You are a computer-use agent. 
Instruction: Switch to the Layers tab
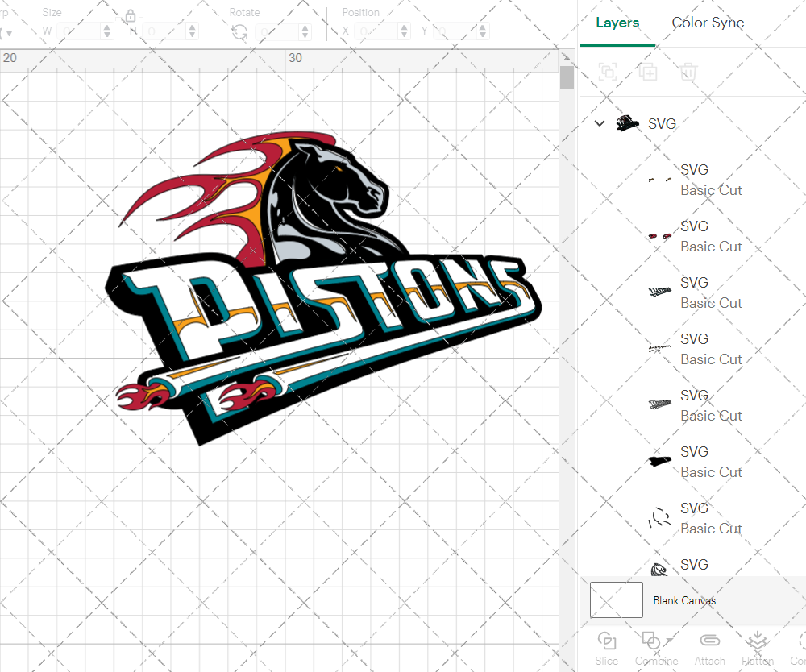[617, 23]
